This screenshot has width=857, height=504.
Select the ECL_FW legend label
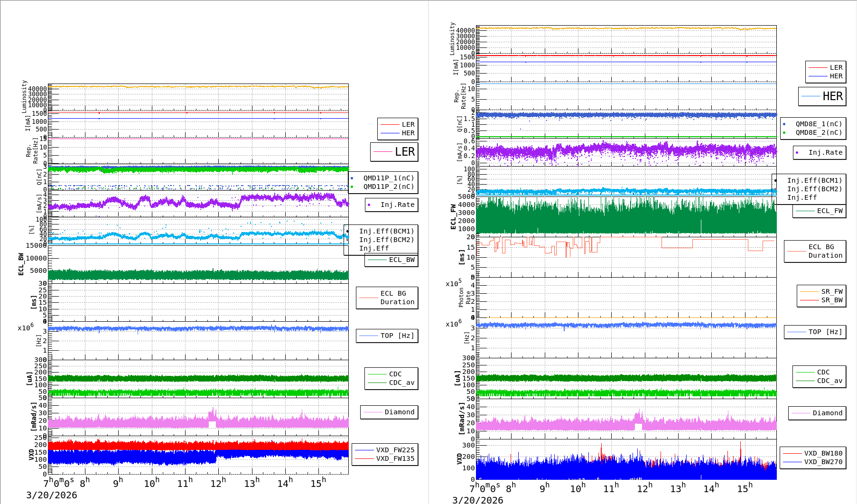click(829, 211)
